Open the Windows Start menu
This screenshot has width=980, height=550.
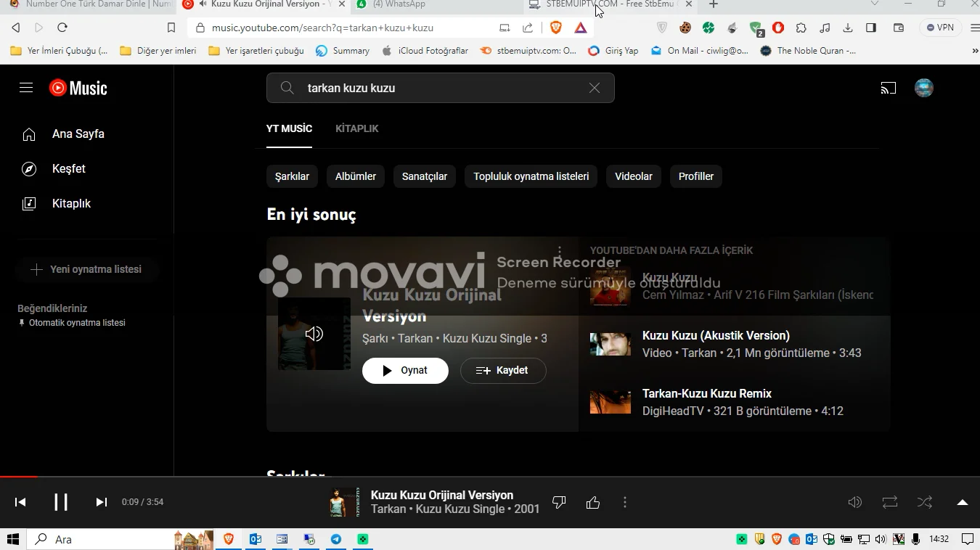tap(13, 539)
